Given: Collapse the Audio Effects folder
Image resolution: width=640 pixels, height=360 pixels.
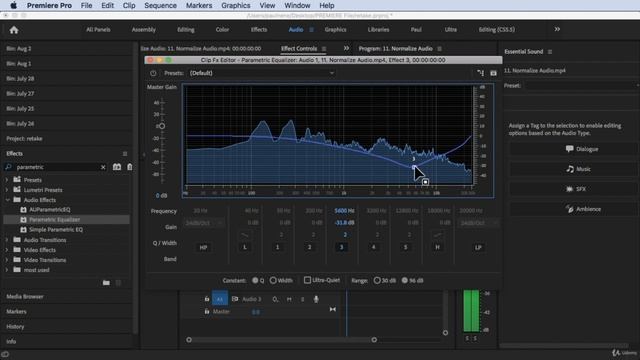Looking at the screenshot, I should [7, 200].
